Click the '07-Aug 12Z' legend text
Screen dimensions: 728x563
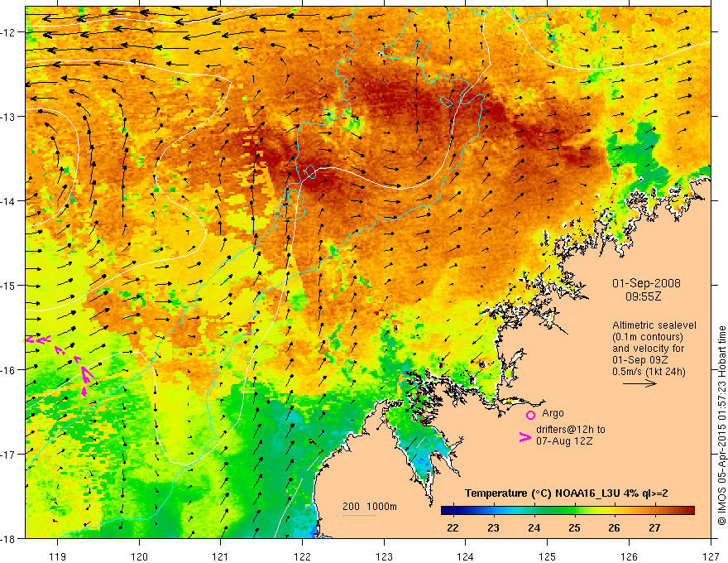click(x=564, y=441)
